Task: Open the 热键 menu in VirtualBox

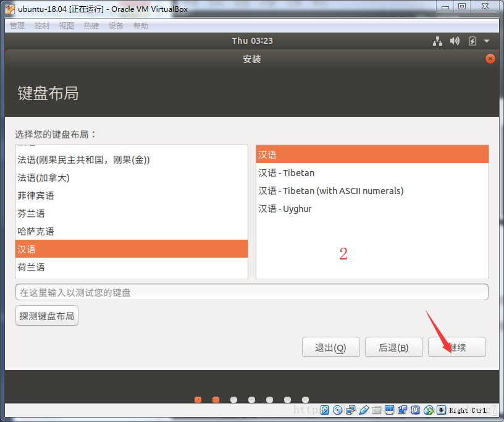Action: coord(91,26)
